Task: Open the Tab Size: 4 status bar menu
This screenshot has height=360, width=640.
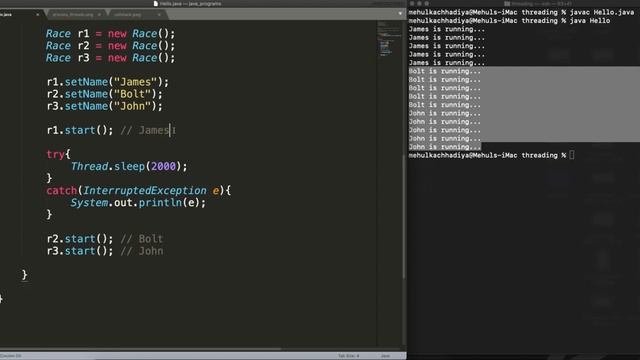Action: [x=349, y=356]
